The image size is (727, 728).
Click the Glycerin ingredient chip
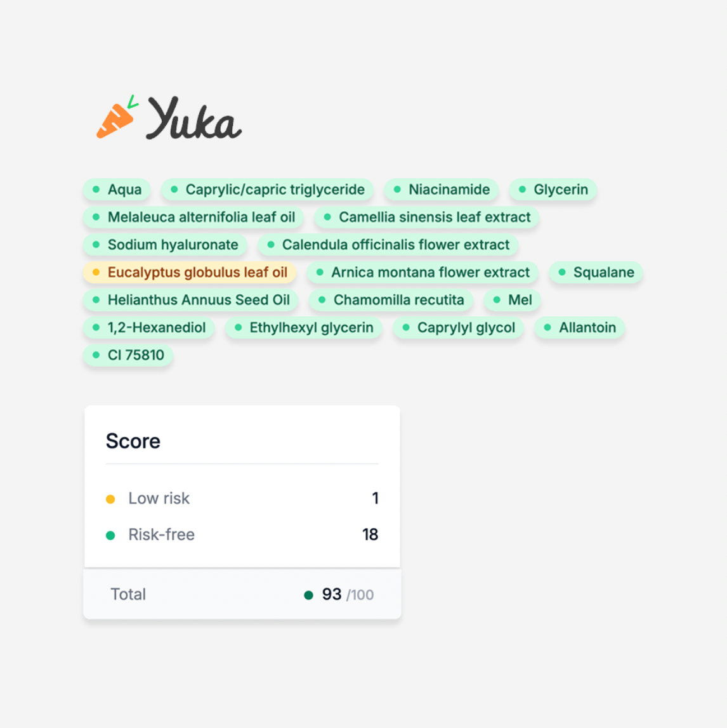click(553, 190)
